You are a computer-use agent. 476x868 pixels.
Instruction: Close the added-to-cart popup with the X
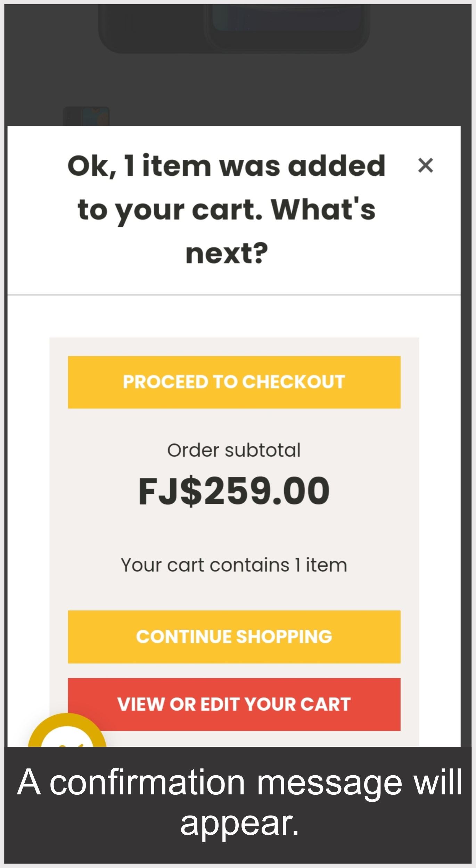425,165
